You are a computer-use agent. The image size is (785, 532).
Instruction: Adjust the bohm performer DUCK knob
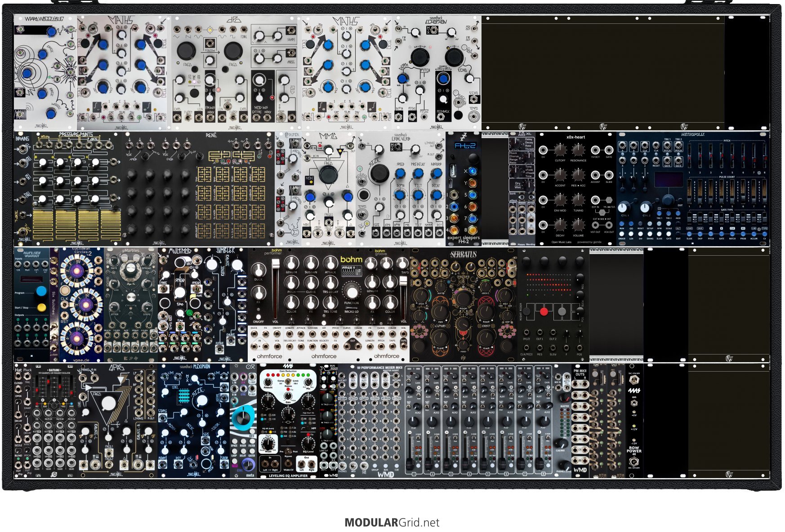(258, 270)
